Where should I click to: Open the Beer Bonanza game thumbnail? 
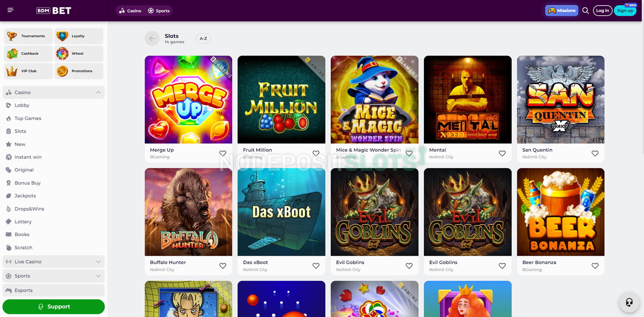[x=561, y=212]
